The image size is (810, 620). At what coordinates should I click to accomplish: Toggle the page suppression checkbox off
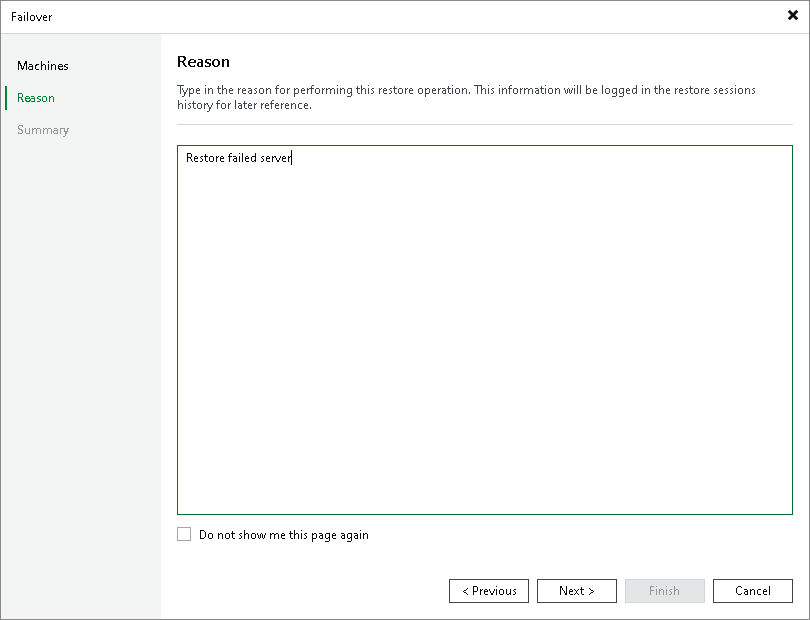point(184,534)
